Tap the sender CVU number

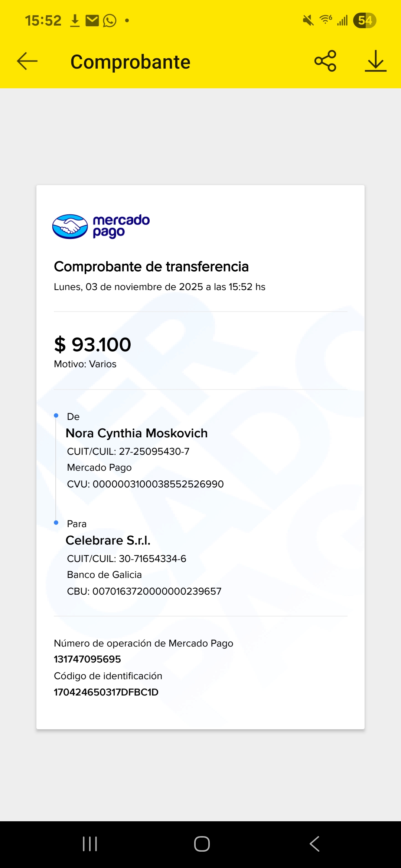[158, 484]
